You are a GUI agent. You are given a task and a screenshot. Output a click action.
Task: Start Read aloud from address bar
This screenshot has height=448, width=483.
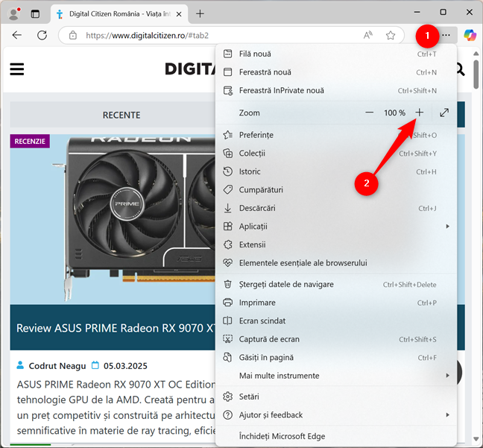(367, 35)
